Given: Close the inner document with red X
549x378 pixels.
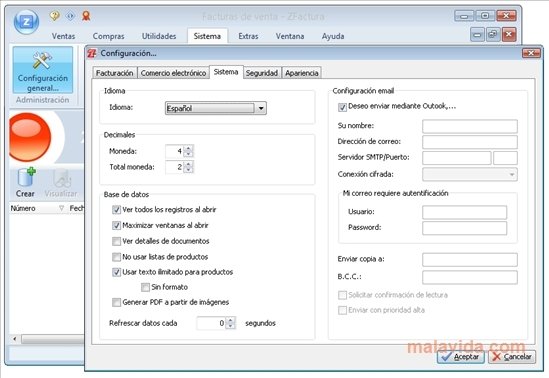Looking at the screenshot, I should coord(509,34).
